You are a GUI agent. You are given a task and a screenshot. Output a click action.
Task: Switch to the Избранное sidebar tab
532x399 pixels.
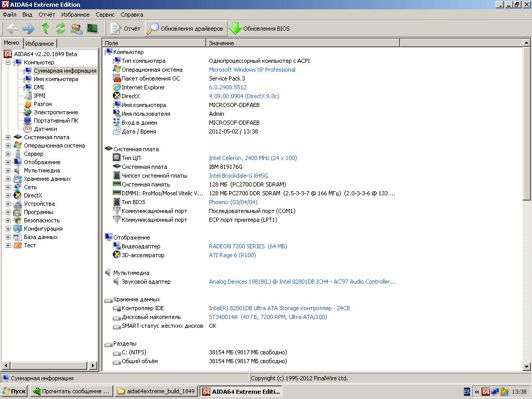coord(39,44)
